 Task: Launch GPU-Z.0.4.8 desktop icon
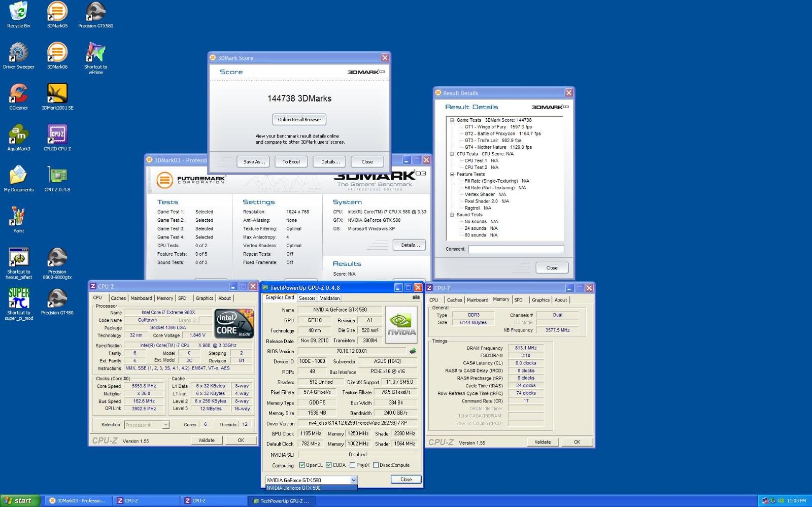[57, 179]
